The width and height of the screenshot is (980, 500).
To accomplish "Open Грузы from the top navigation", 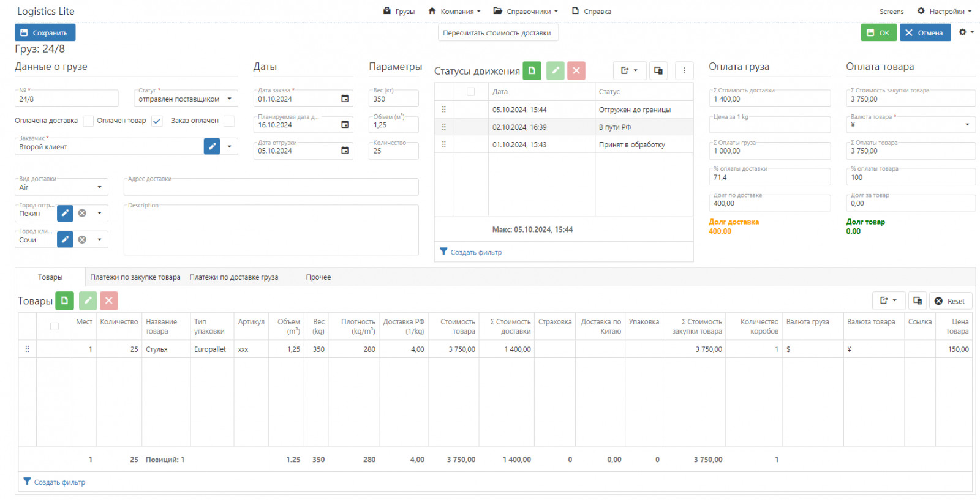I will click(x=399, y=11).
